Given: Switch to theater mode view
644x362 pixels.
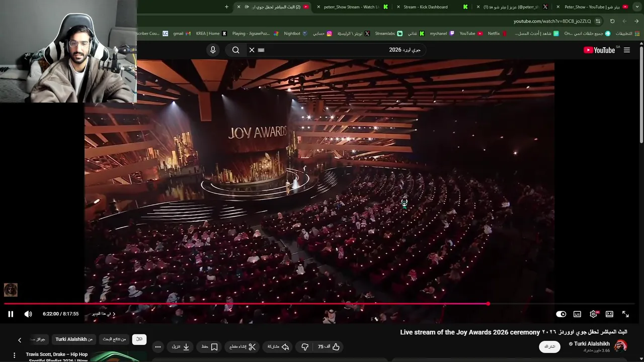Looking at the screenshot, I should coord(609,314).
